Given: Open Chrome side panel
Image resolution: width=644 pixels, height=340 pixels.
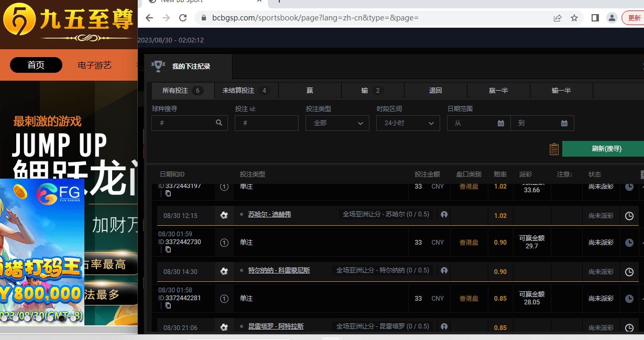Looking at the screenshot, I should pos(595,18).
